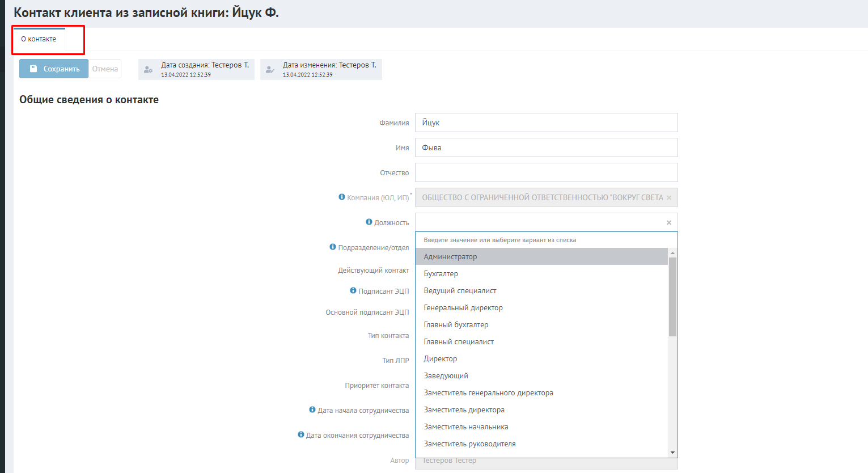Click the 'Дата изменения' user edit icon
868x473 pixels.
[x=270, y=69]
